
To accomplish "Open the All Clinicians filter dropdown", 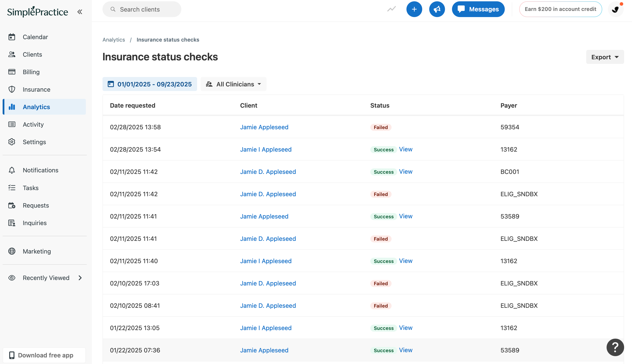I will (233, 84).
